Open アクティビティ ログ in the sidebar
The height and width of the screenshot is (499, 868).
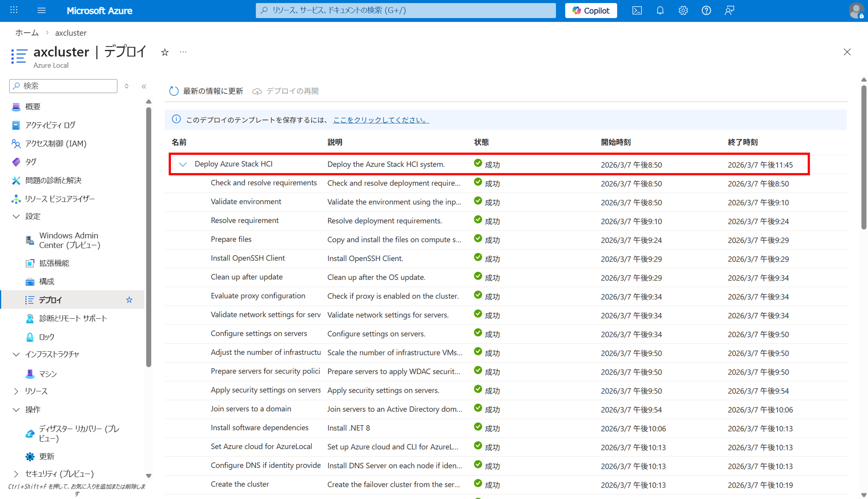pos(50,125)
